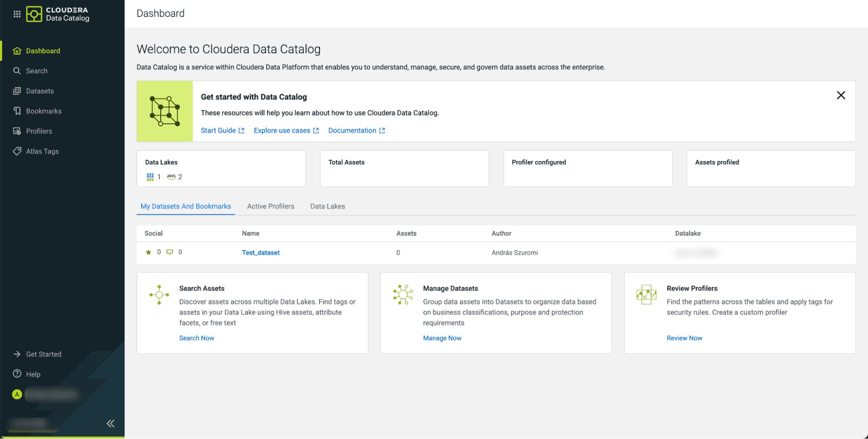
Task: Click the Data Lakes summary card
Action: pyautogui.click(x=221, y=168)
